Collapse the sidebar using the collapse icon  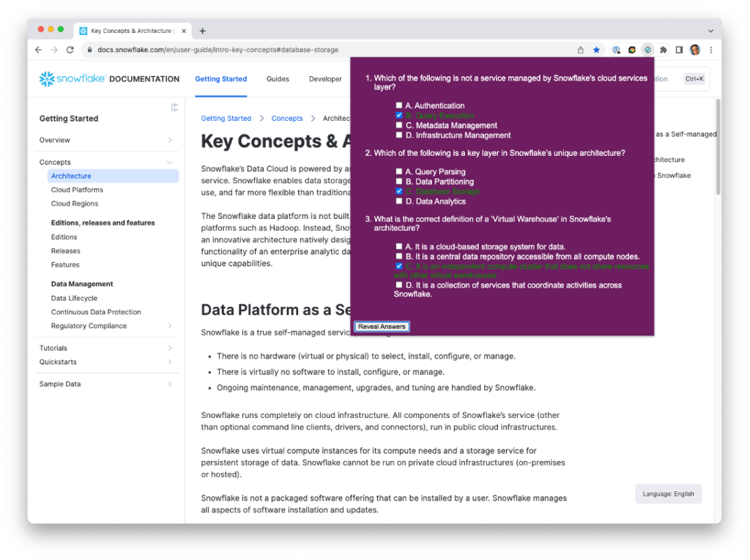(174, 108)
